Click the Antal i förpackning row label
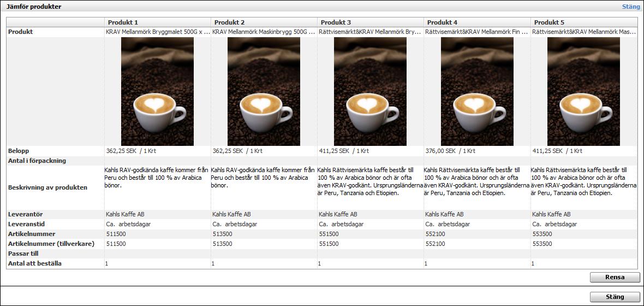The height and width of the screenshot is (306, 644). [37, 161]
